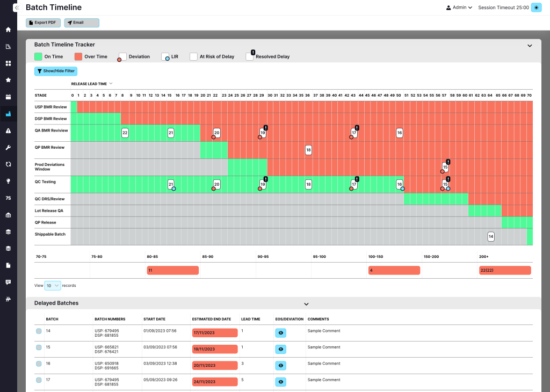Screen dimensions: 550x392
Task: Open the View 10 records dropdown
Action: click(x=53, y=286)
